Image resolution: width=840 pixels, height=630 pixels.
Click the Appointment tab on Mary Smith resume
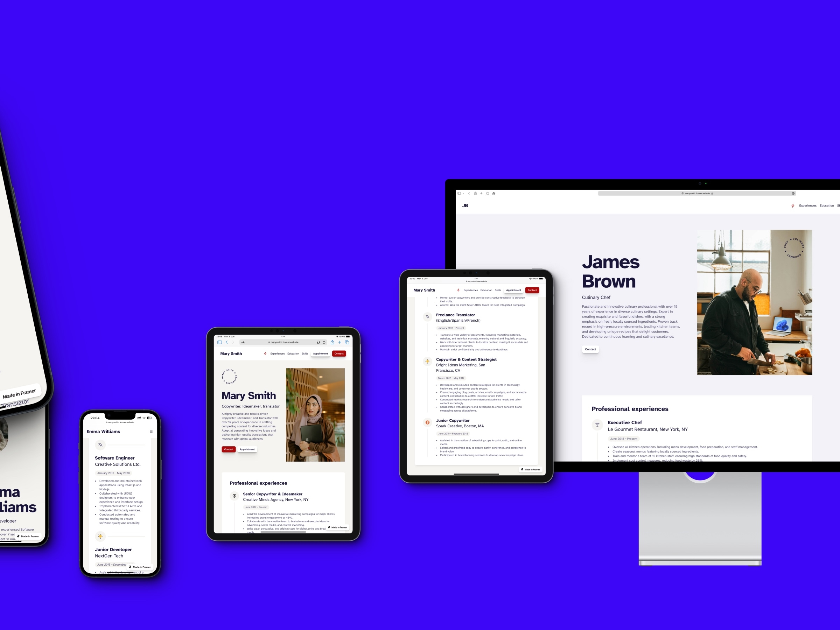point(320,353)
